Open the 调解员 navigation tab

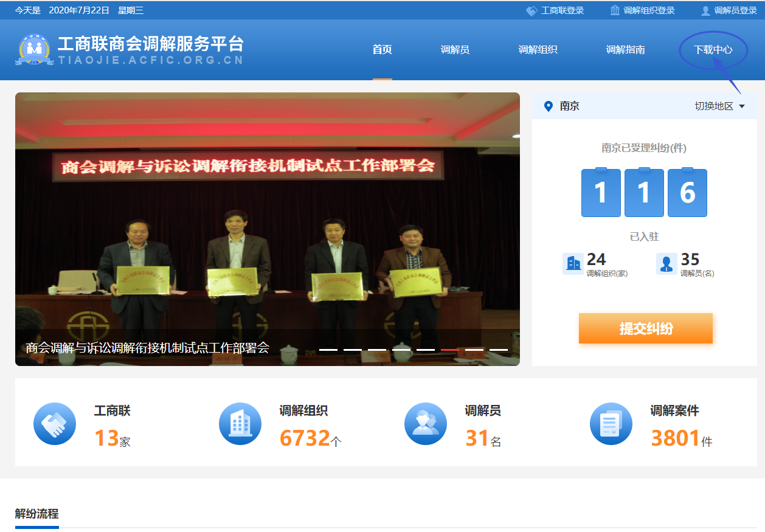coord(455,50)
